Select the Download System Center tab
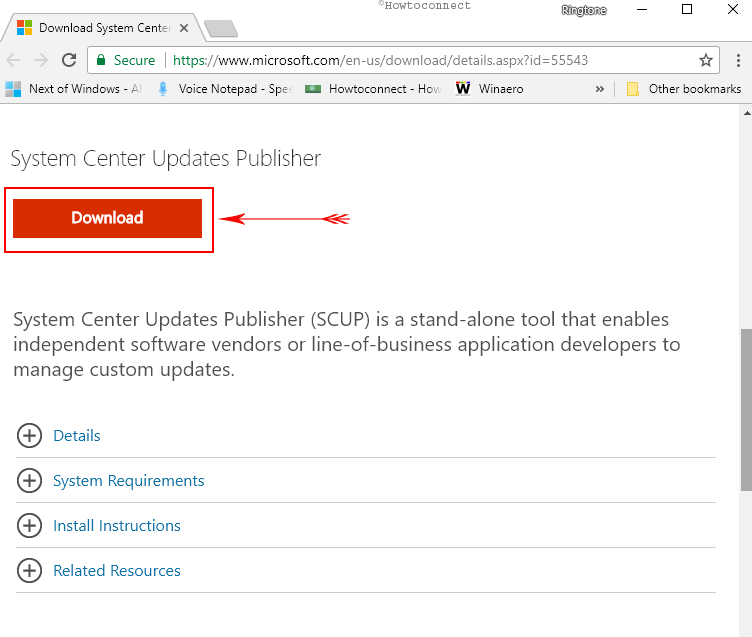The width and height of the screenshot is (752, 637). (104, 28)
